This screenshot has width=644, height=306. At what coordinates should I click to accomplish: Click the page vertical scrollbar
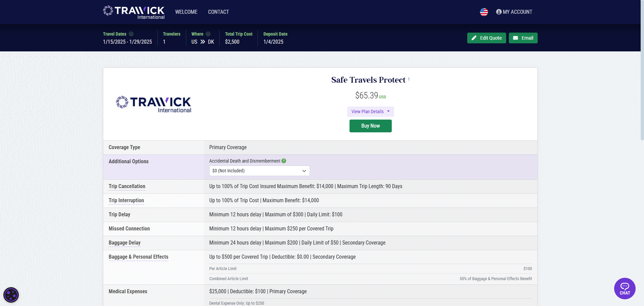click(642, 71)
